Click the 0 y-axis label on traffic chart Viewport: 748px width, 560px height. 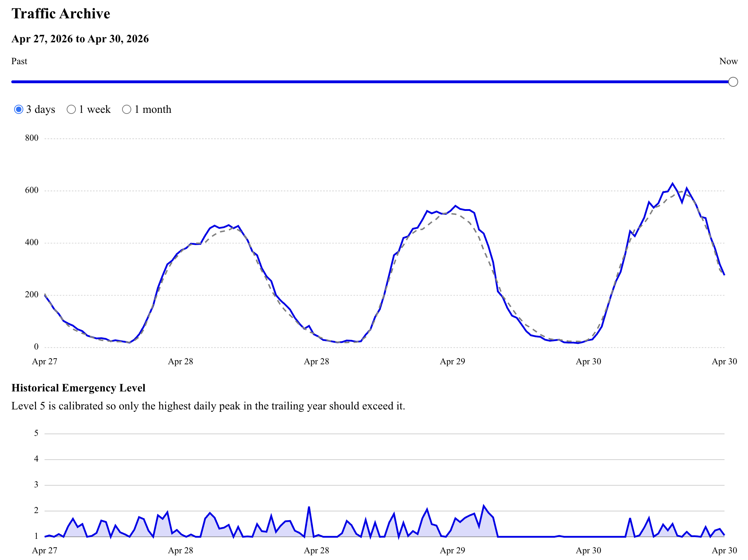[36, 347]
